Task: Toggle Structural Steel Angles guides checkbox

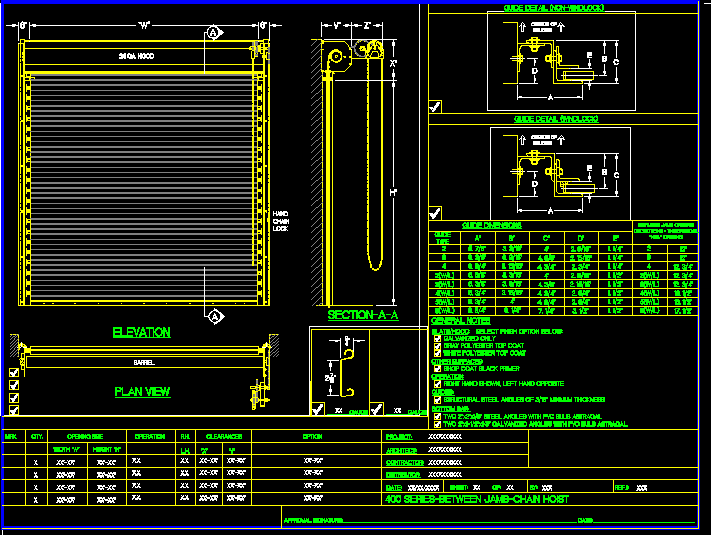Action: coord(437,400)
